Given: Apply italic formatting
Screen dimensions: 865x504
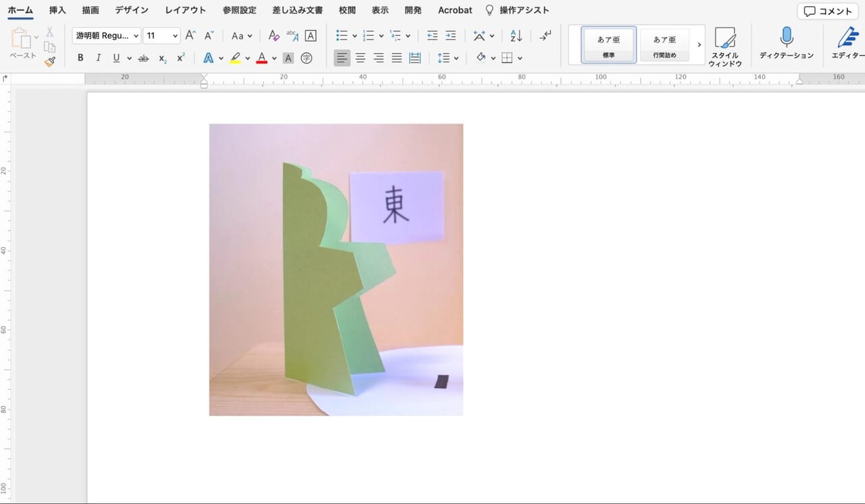Looking at the screenshot, I should [x=98, y=57].
